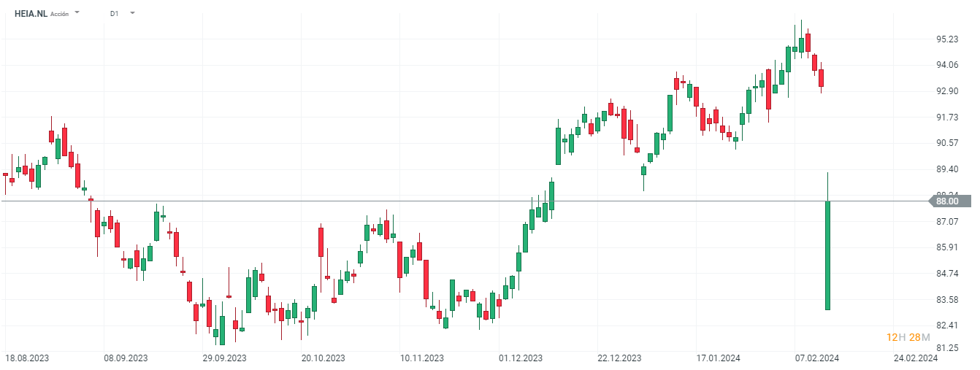Select the 81.25 bottom price label

pos(946,348)
